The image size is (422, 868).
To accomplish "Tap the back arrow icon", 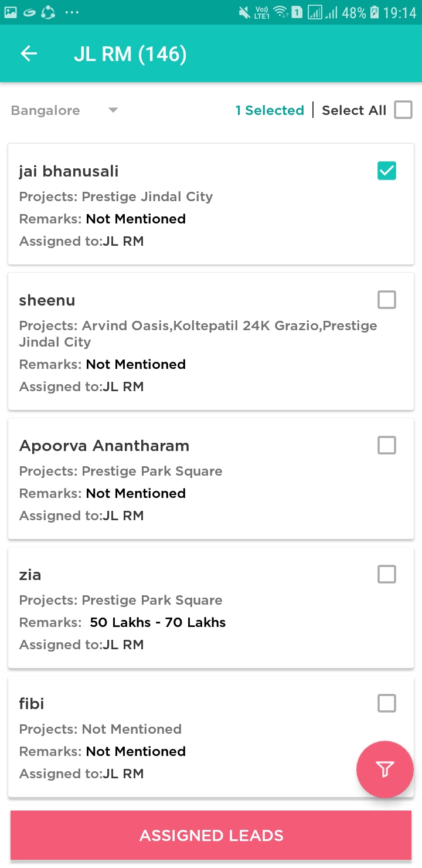I will (29, 54).
